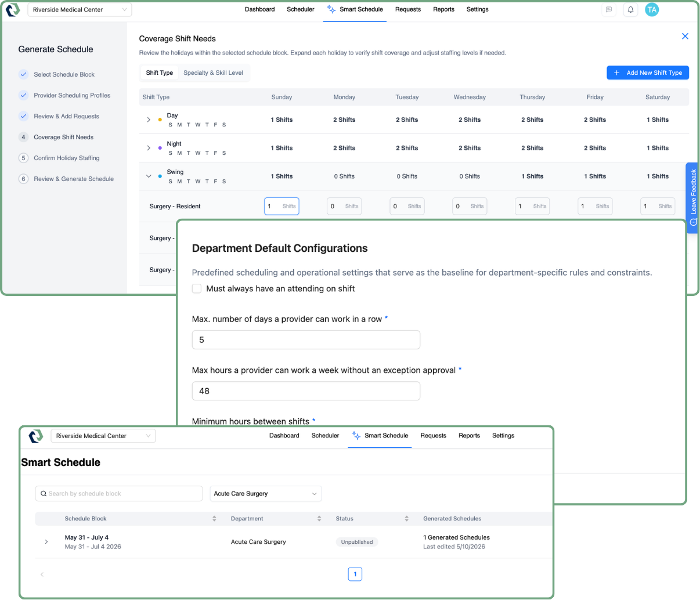
Task: Go to previous page arrow in bottom window
Action: [x=42, y=574]
